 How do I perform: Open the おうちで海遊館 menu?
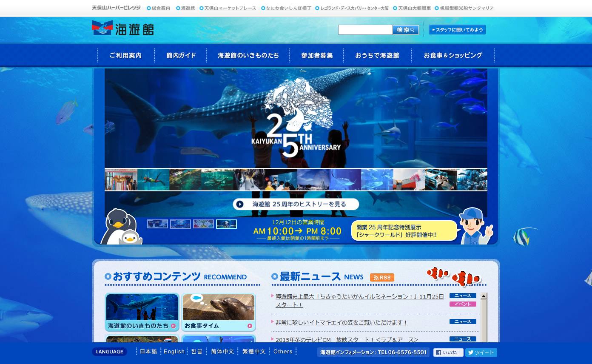pyautogui.click(x=377, y=55)
